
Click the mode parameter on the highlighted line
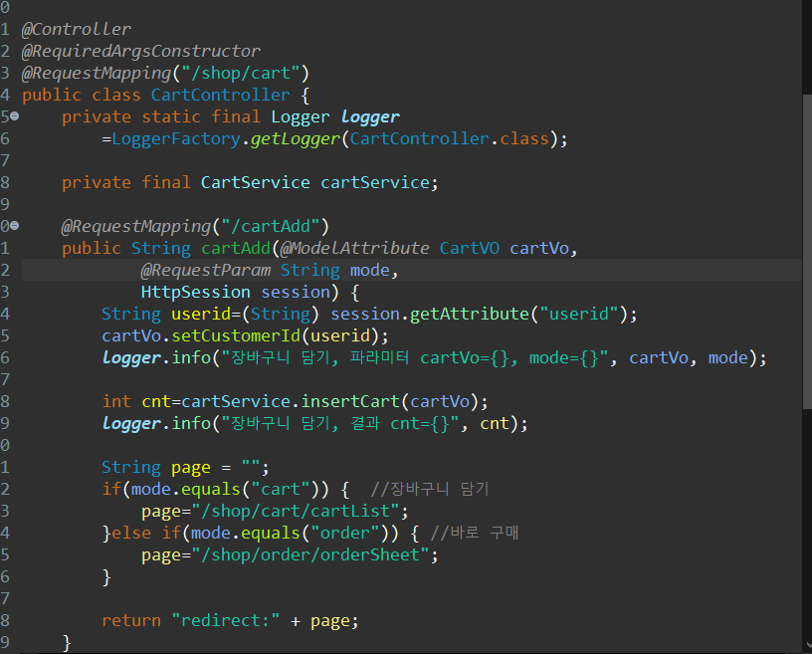(x=370, y=271)
